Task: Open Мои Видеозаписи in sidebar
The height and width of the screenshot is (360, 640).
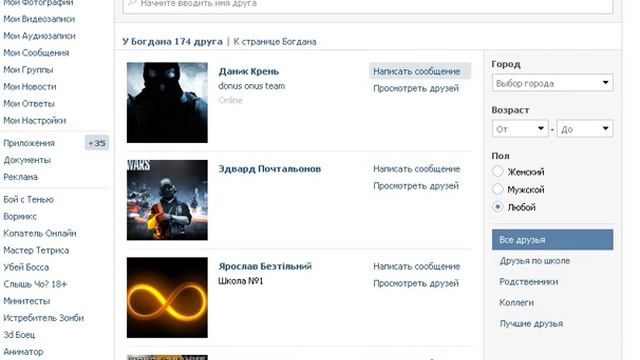Action: click(39, 19)
